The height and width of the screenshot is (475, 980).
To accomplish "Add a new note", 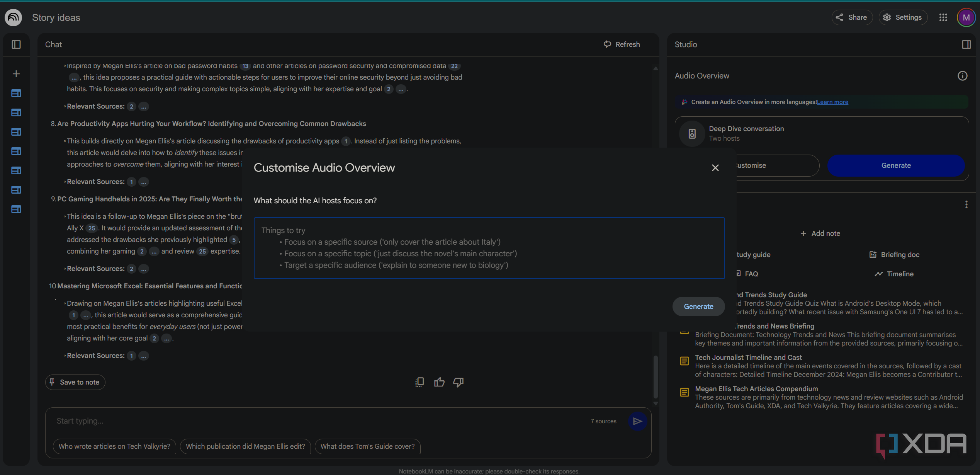I will click(820, 233).
